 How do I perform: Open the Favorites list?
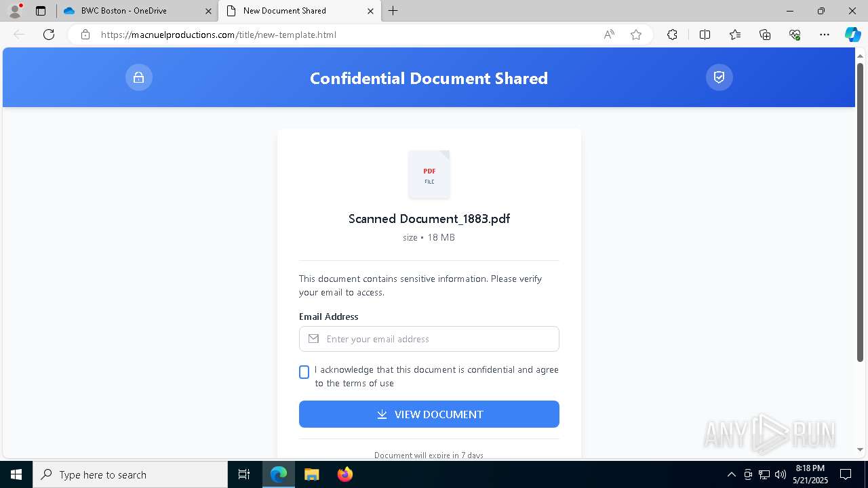tap(735, 35)
